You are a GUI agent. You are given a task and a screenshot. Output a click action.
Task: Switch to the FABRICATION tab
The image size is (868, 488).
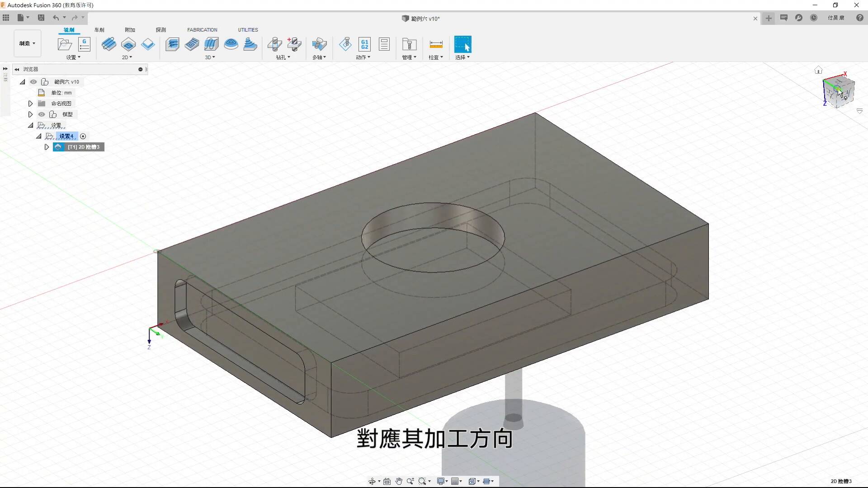(x=202, y=30)
